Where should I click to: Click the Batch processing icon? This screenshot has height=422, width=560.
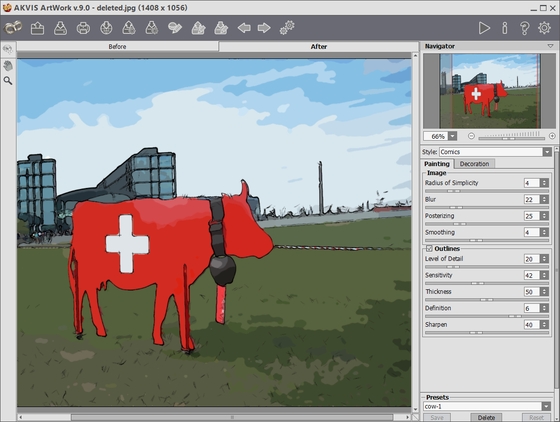click(x=175, y=28)
